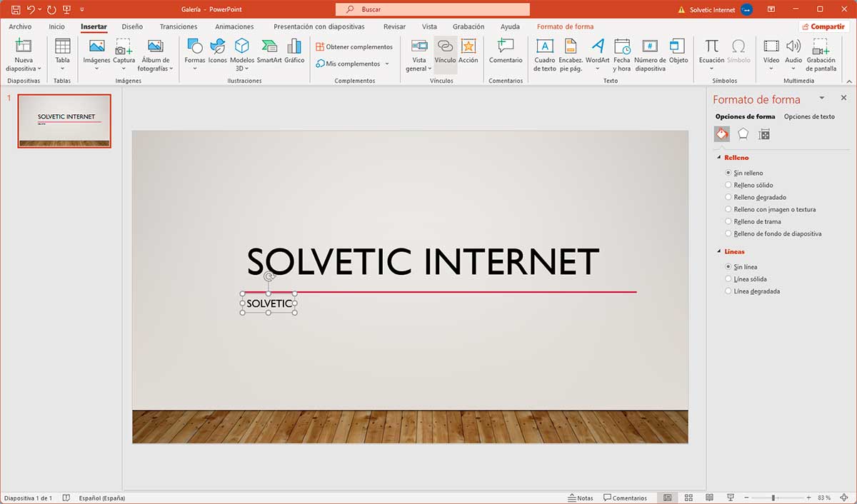Start Grabación de pantalla

(821, 55)
